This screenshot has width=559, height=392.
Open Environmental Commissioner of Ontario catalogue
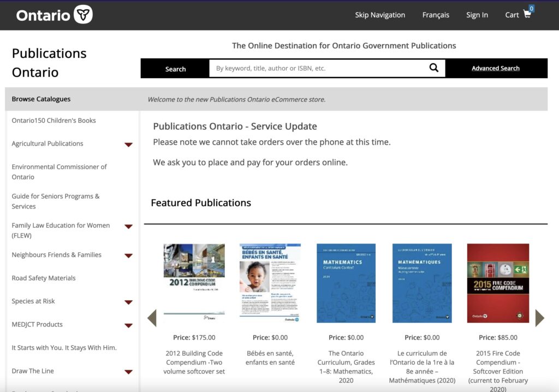pos(59,172)
